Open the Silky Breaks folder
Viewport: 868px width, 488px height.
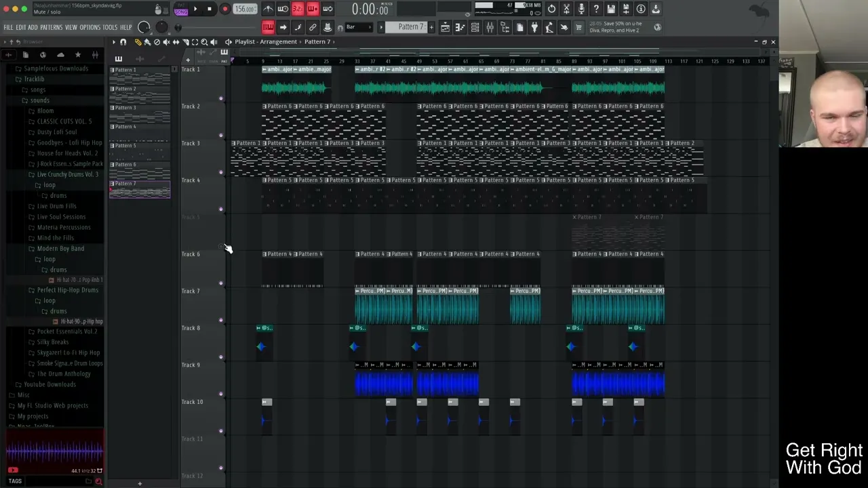[53, 342]
